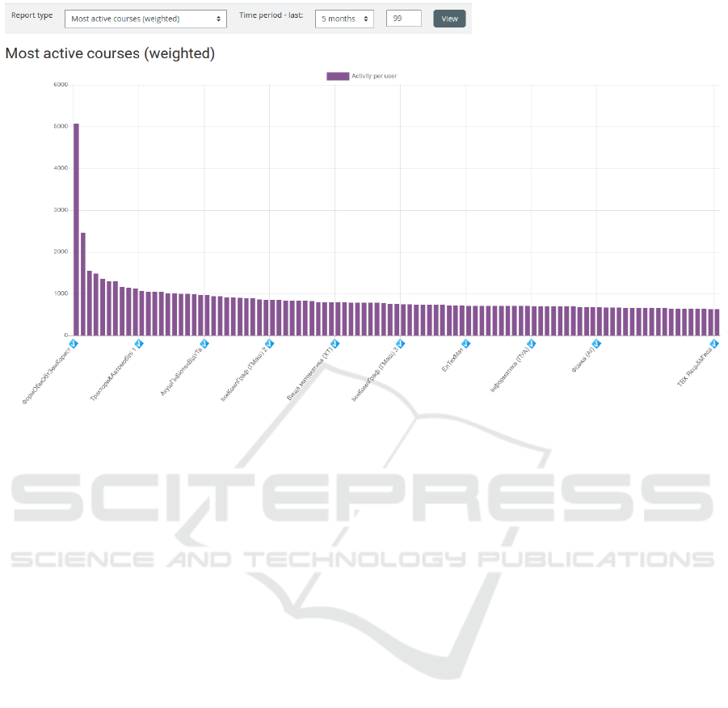Click the icon next to Інформатика (ПУА)
Image resolution: width=728 pixels, height=708 pixels.
tap(531, 343)
